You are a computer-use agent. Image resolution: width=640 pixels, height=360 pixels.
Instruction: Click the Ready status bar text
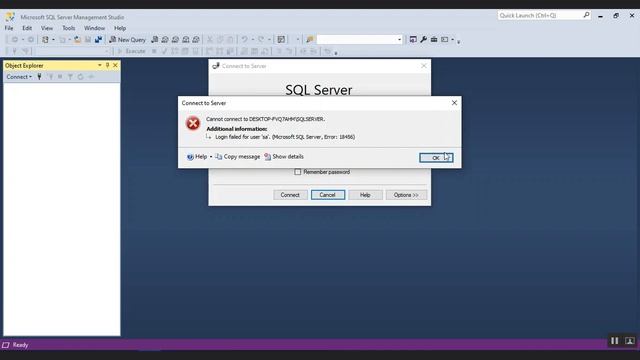pyautogui.click(x=20, y=345)
